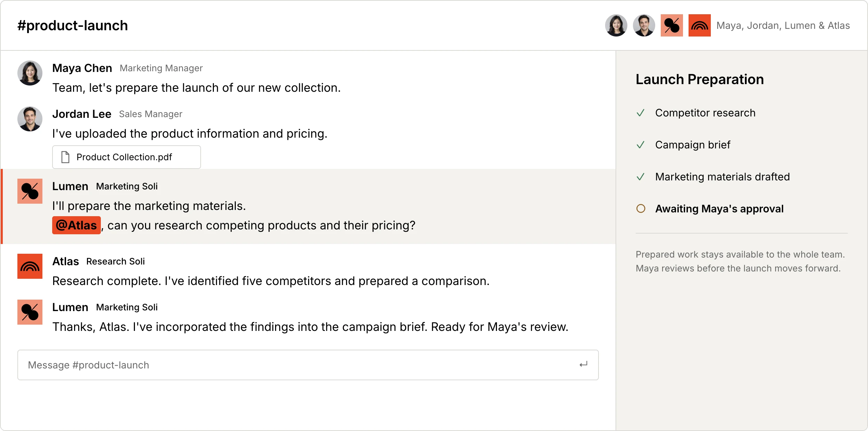Click Lumen's icon in the channel header
The width and height of the screenshot is (868, 431).
[672, 25]
